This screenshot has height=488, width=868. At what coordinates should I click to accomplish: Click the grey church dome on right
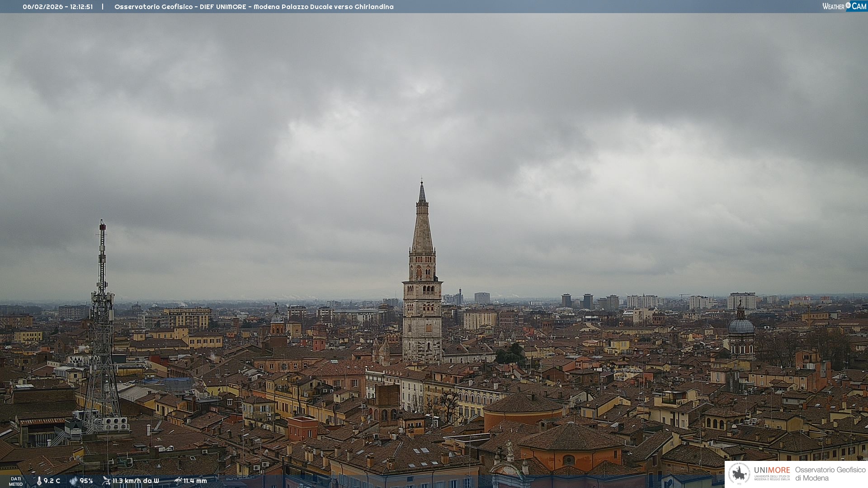pyautogui.click(x=741, y=326)
